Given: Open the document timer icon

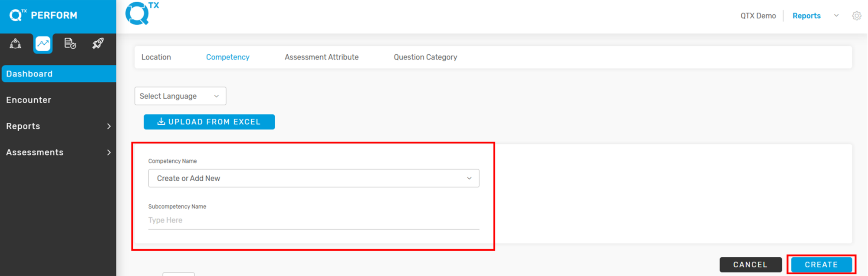Looking at the screenshot, I should [x=70, y=43].
